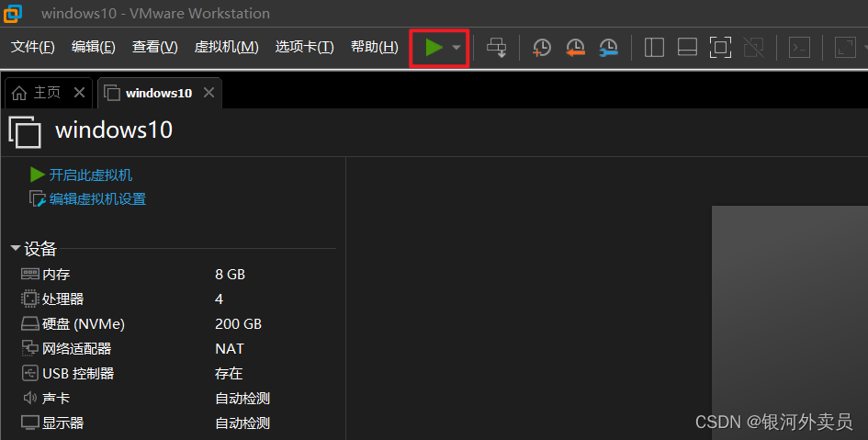Open the console view icon
This screenshot has width=868, height=440.
pos(799,48)
